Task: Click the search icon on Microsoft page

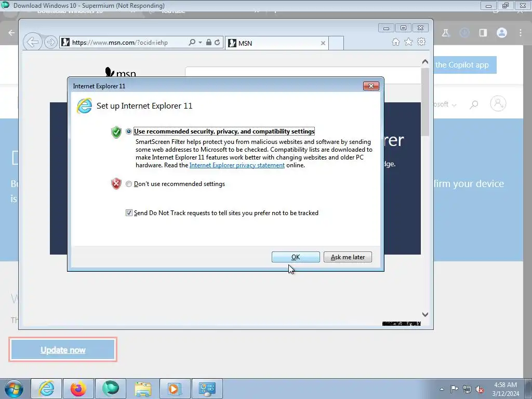Action: point(474,104)
